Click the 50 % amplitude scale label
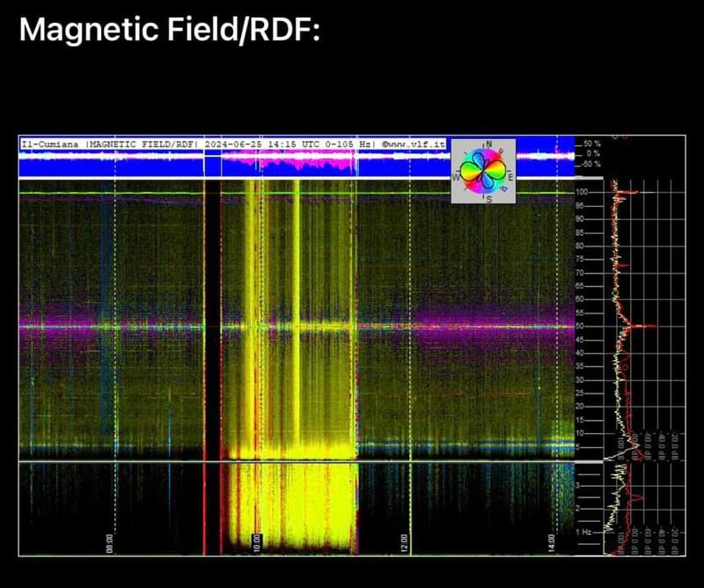 tap(590, 143)
